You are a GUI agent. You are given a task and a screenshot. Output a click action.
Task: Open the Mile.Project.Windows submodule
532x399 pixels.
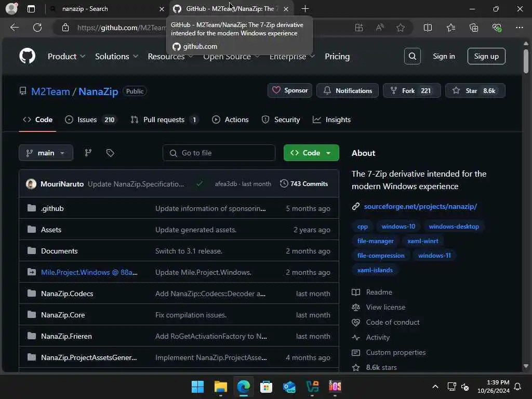89,272
